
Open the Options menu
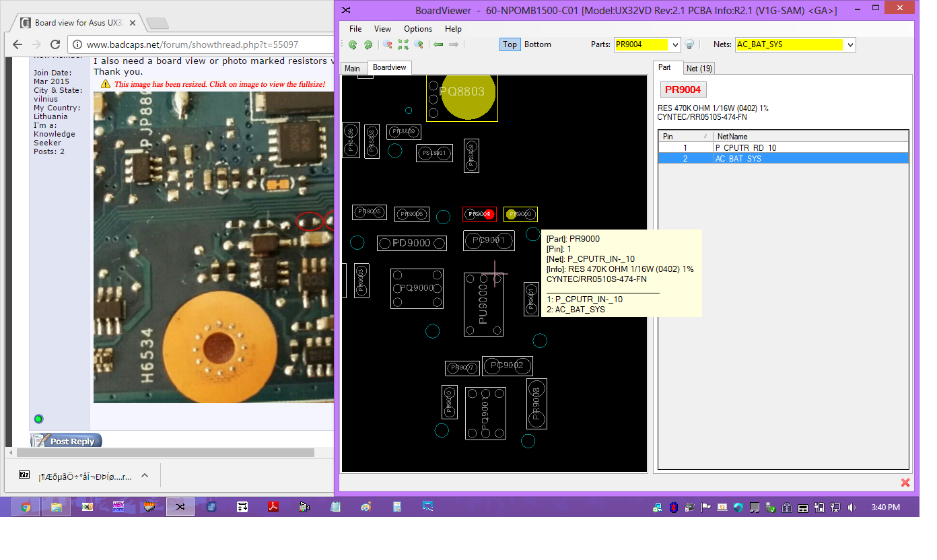click(x=418, y=29)
